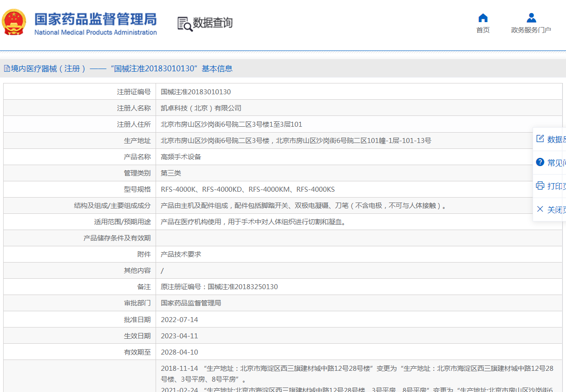Click the 数据查询 magnifier document icon
The width and height of the screenshot is (566, 392).
(184, 24)
